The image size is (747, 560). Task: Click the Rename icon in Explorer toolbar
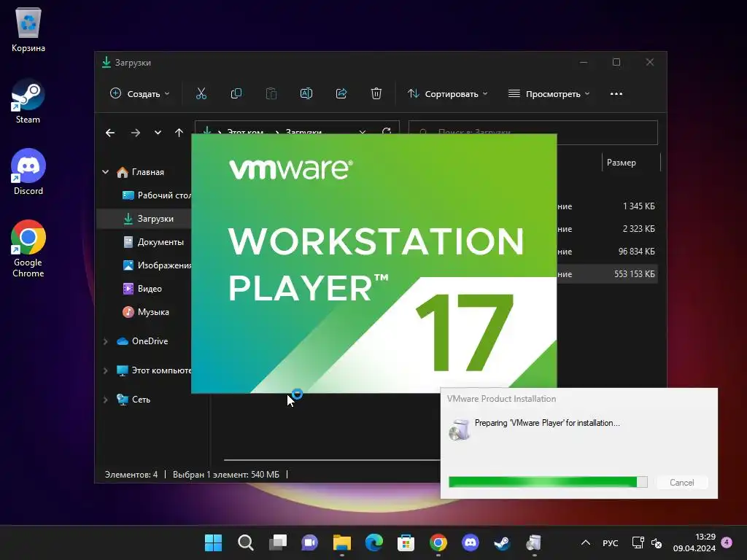(x=306, y=93)
